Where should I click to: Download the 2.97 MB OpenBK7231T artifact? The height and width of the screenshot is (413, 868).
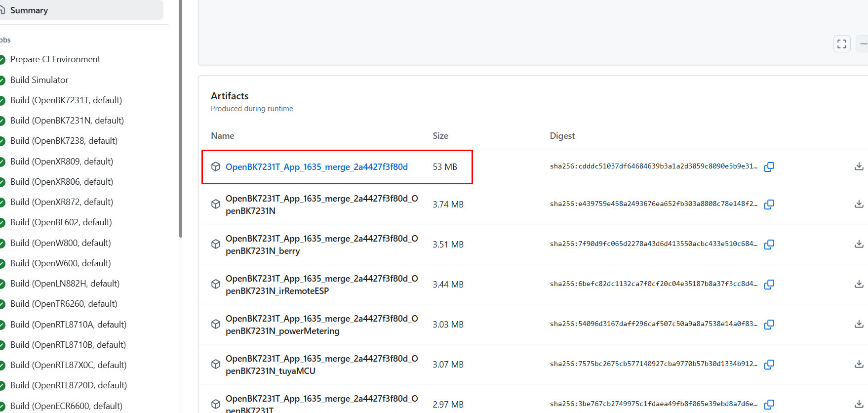859,404
